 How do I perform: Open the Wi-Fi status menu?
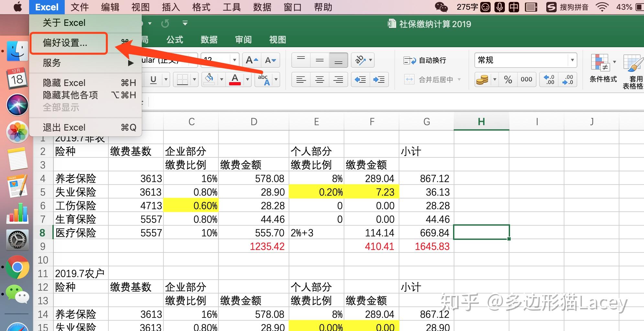point(602,7)
